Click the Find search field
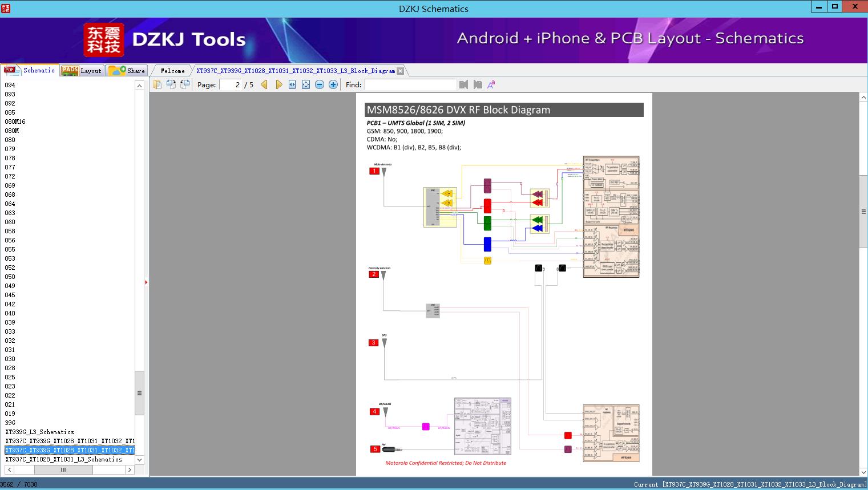The image size is (868, 490). pyautogui.click(x=410, y=84)
